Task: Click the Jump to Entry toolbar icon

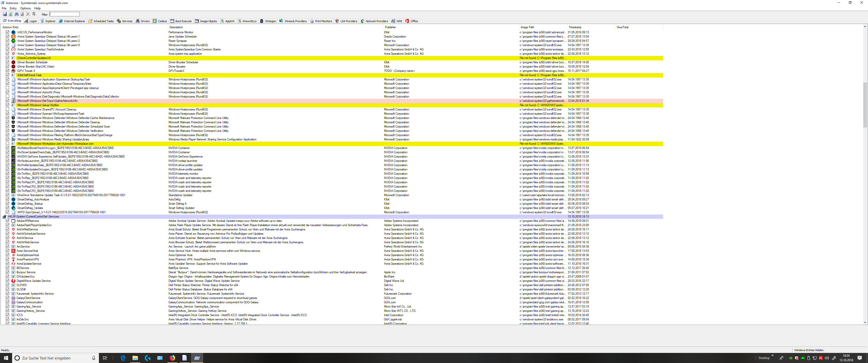Action: tap(34, 14)
